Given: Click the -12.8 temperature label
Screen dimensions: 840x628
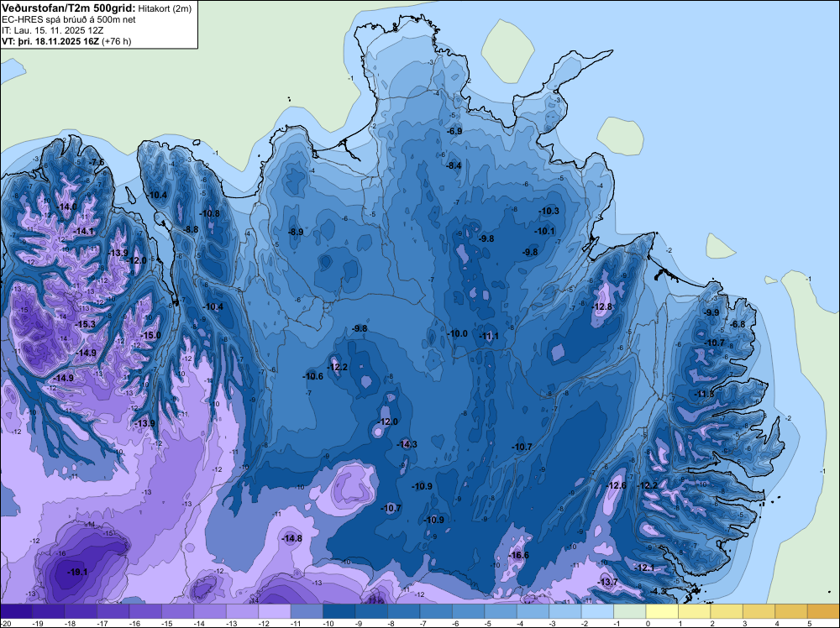Looking at the screenshot, I should (x=602, y=306).
